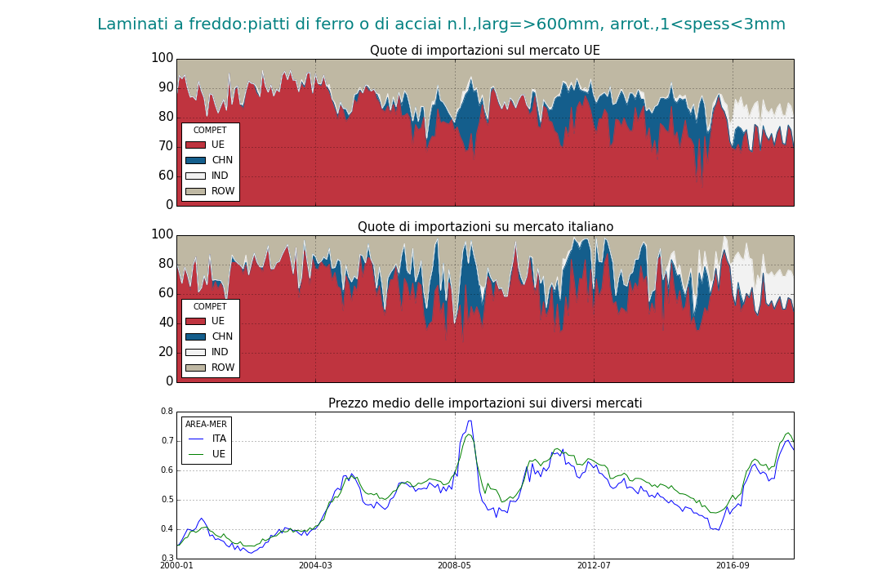Click the 0.8 y-axis label on the price chart

tap(167, 412)
